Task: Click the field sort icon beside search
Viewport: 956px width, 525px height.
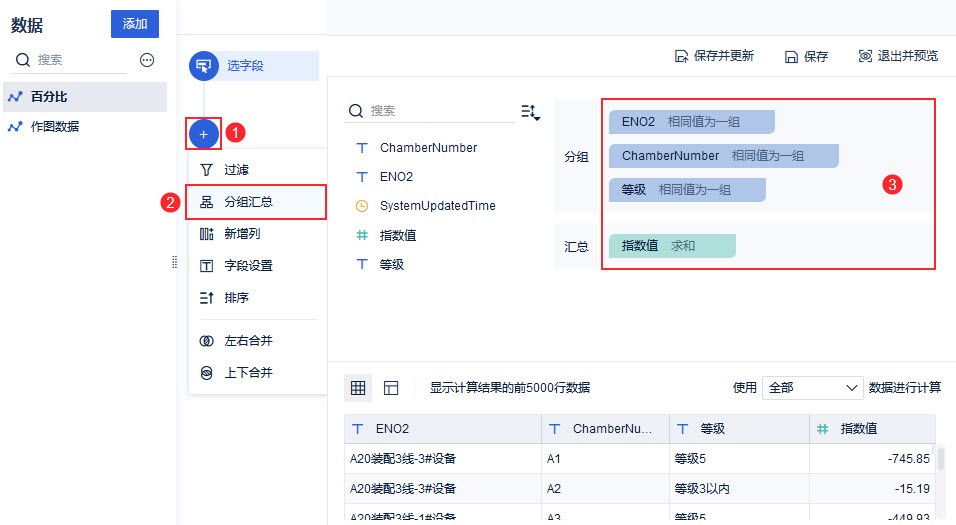Action: [x=530, y=112]
